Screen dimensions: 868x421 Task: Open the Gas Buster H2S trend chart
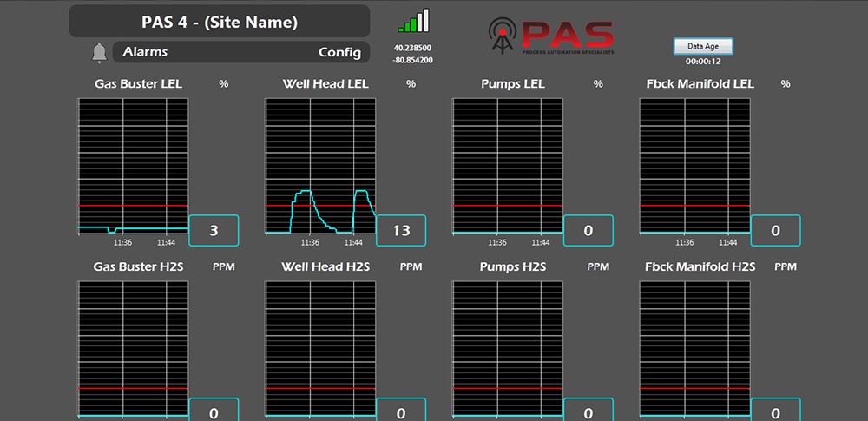pos(134,349)
